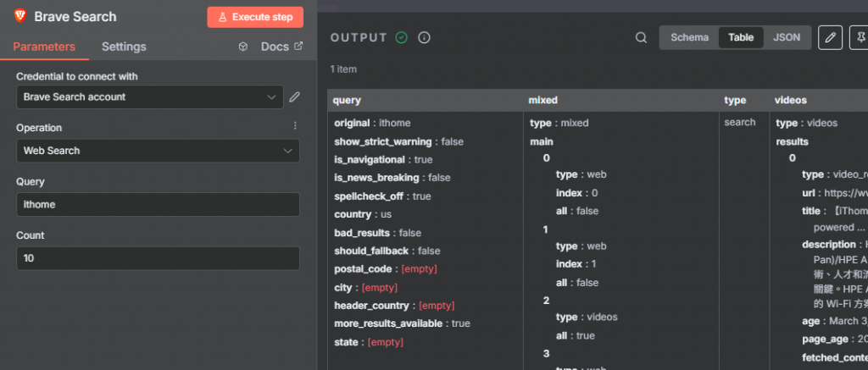This screenshot has width=868, height=370.
Task: Click the 'main' key in mixed column
Action: pyautogui.click(x=542, y=141)
